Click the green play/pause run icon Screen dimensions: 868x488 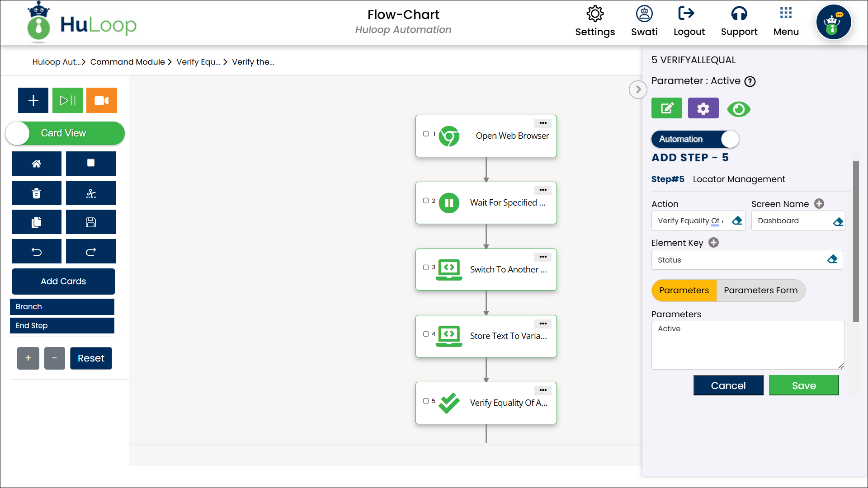(68, 100)
